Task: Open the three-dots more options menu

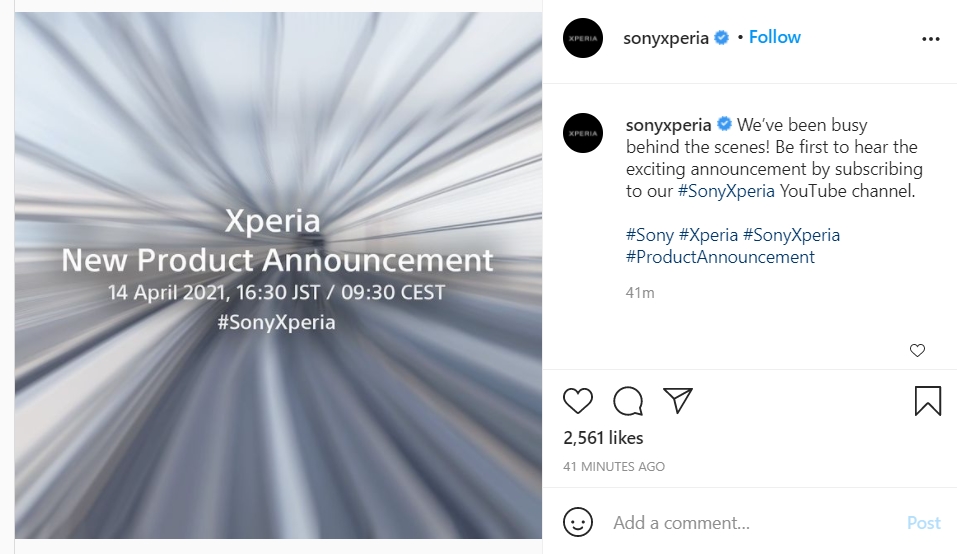Action: [x=930, y=39]
